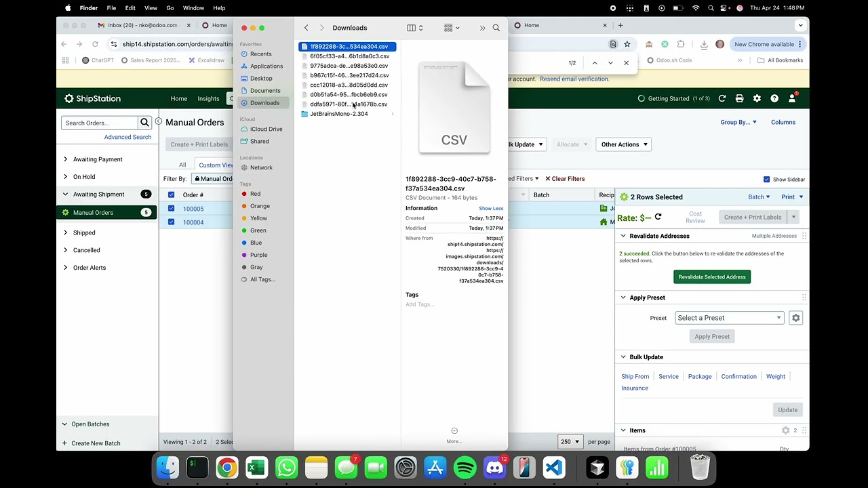
Task: Go back with Finder's back arrow
Action: point(306,28)
